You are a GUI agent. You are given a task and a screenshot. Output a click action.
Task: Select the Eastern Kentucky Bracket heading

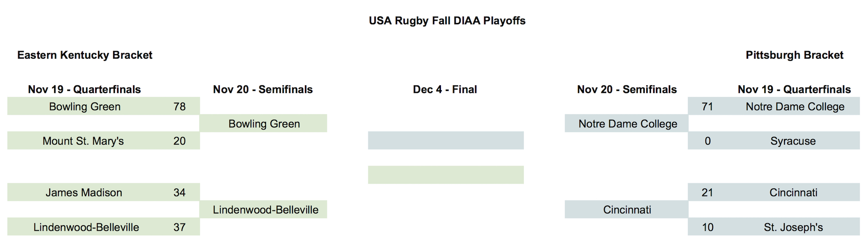click(x=85, y=55)
